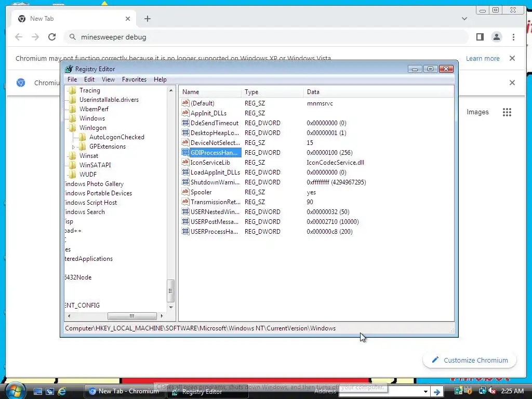532x399 pixels.
Task: Open Chromium profile icon
Action: pos(496,37)
